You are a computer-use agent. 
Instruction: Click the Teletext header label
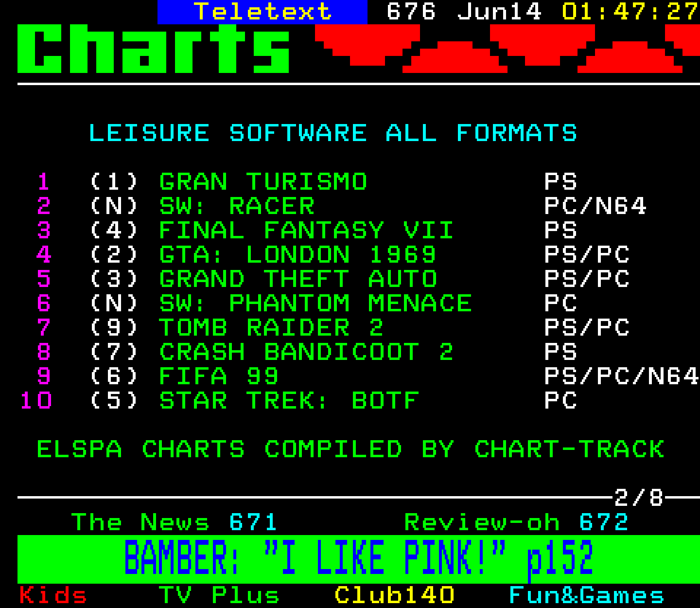(262, 12)
